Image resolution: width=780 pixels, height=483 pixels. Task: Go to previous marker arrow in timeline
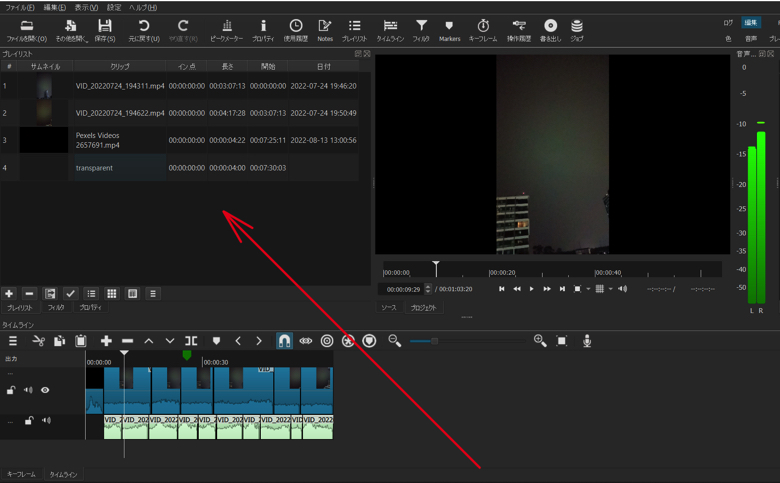pyautogui.click(x=238, y=341)
